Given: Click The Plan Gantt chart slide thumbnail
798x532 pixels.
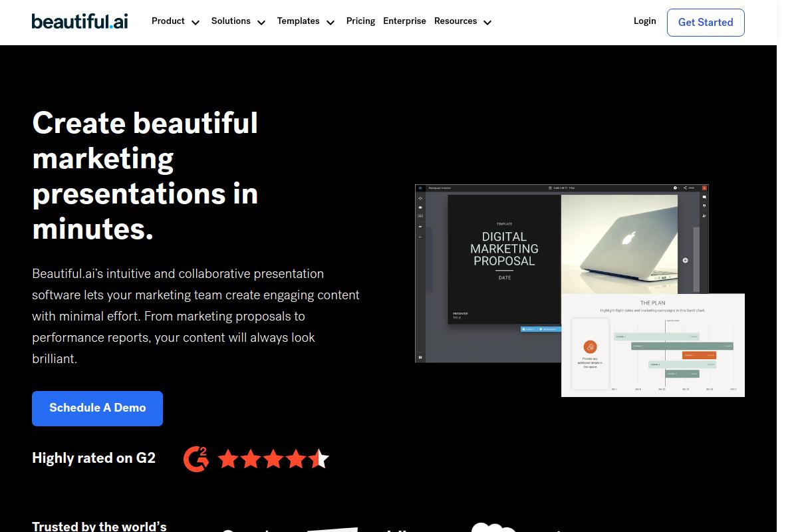Looking at the screenshot, I should click(653, 345).
